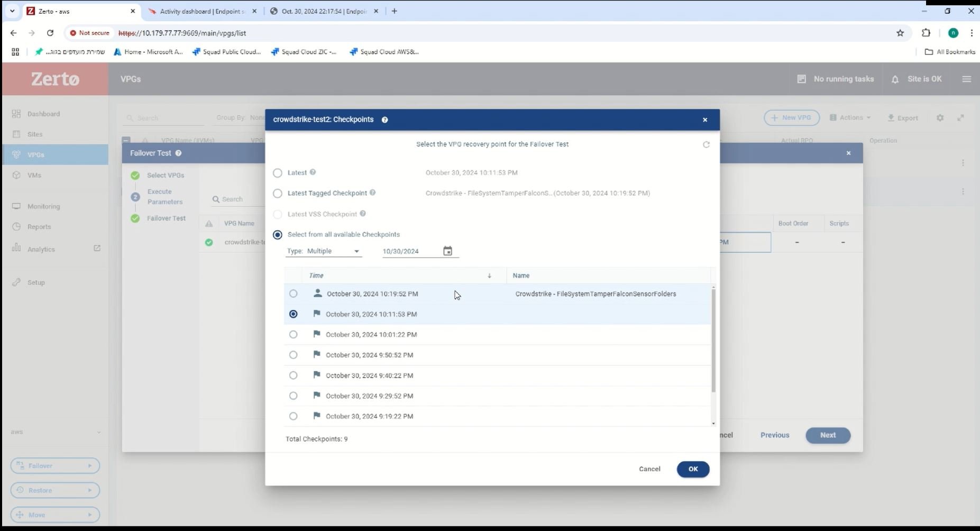Viewport: 980px width, 531px height.
Task: Click the checkpoints list scrollbar
Action: [713, 341]
